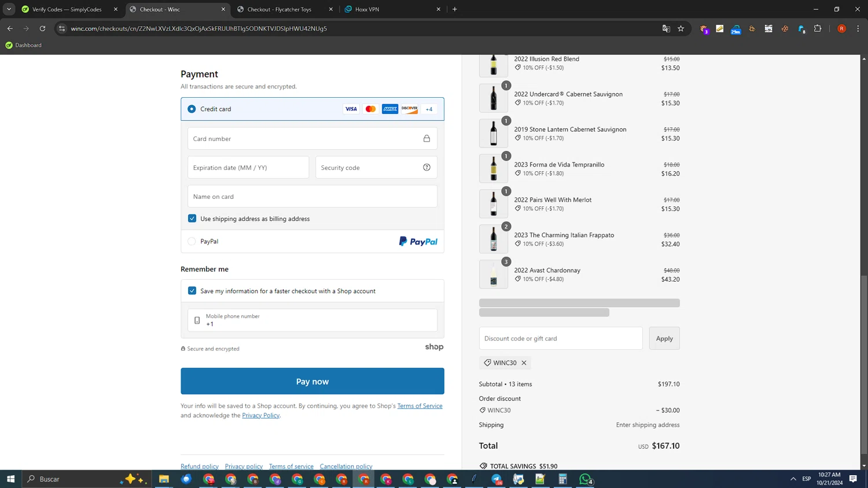
Task: View site information icon in address bar
Action: tap(62, 28)
